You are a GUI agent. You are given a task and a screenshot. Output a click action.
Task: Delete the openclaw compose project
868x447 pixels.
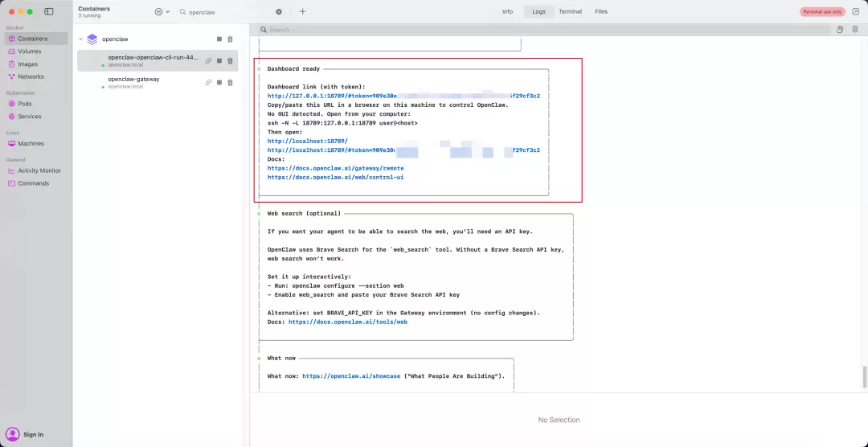pyautogui.click(x=230, y=39)
